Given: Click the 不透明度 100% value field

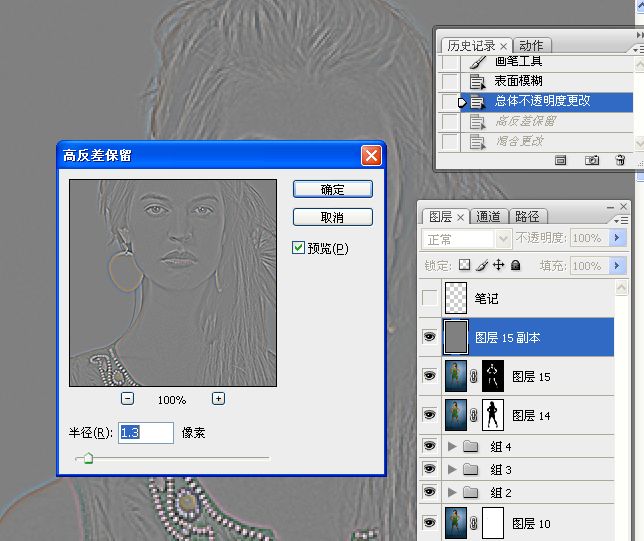Looking at the screenshot, I should click(x=589, y=238).
